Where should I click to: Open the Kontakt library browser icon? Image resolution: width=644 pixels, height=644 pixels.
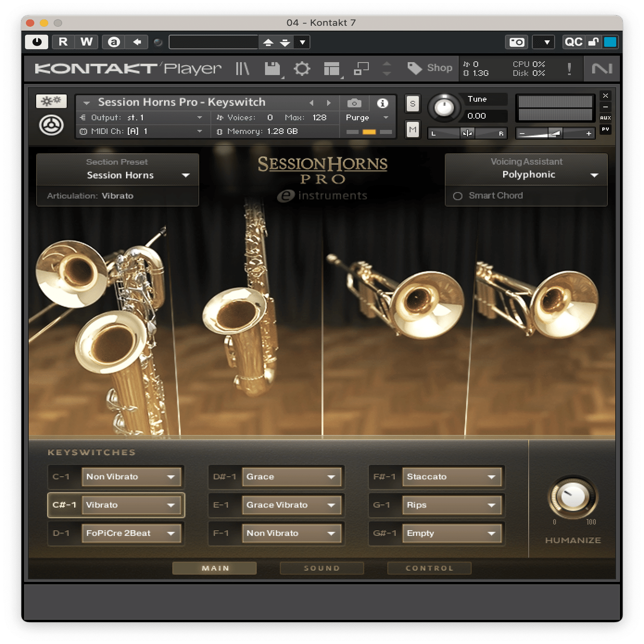click(x=242, y=69)
